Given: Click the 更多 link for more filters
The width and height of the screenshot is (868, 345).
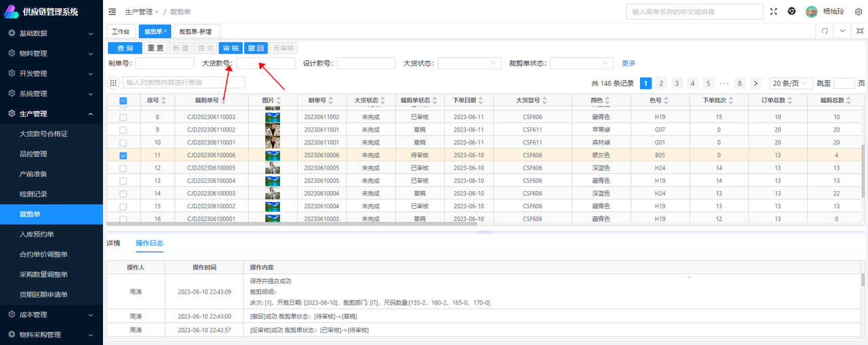Looking at the screenshot, I should coord(629,63).
